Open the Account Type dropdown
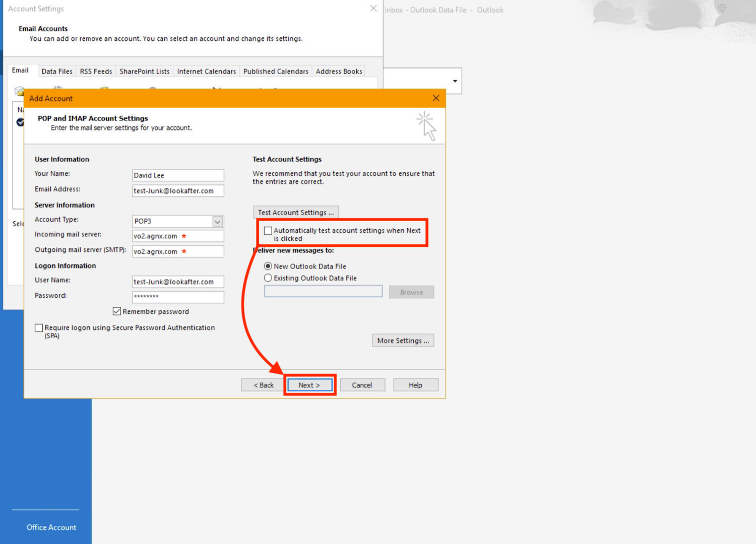Viewport: 756px width, 544px height. (x=217, y=221)
